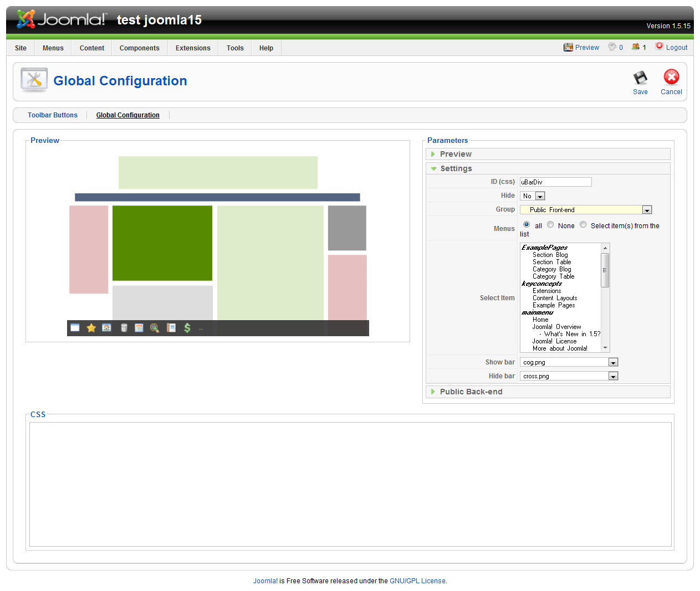Select 'Section Table' in the item list
This screenshot has height=591, width=700.
pyautogui.click(x=552, y=262)
